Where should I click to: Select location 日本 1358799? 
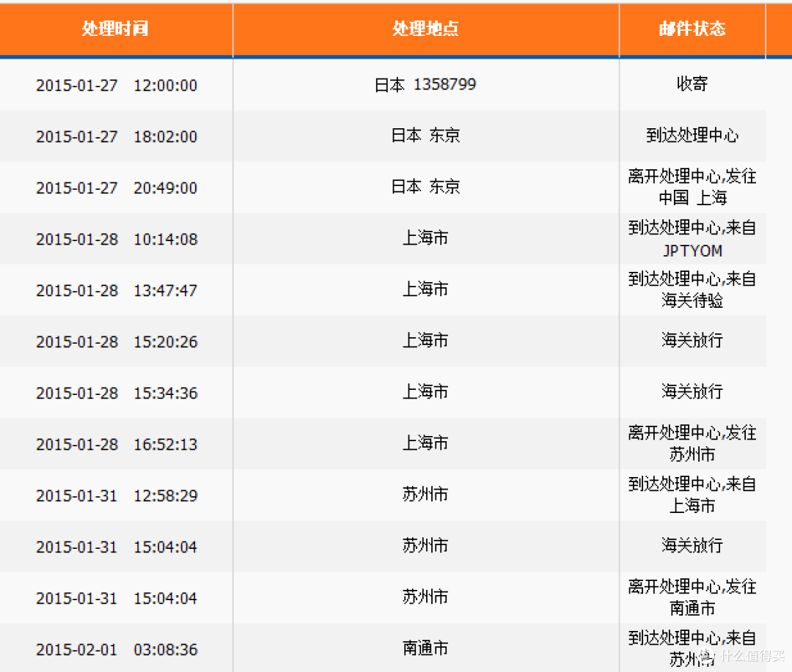pyautogui.click(x=425, y=84)
